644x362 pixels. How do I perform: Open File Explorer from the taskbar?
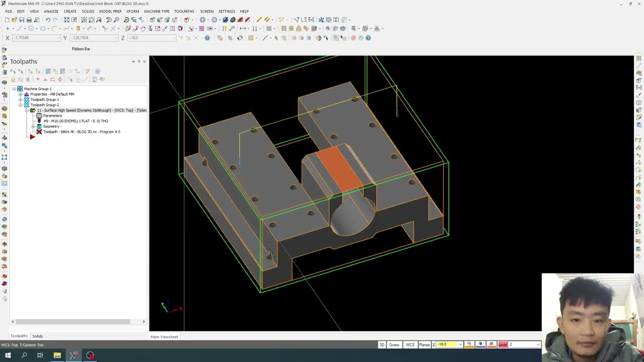click(57, 355)
